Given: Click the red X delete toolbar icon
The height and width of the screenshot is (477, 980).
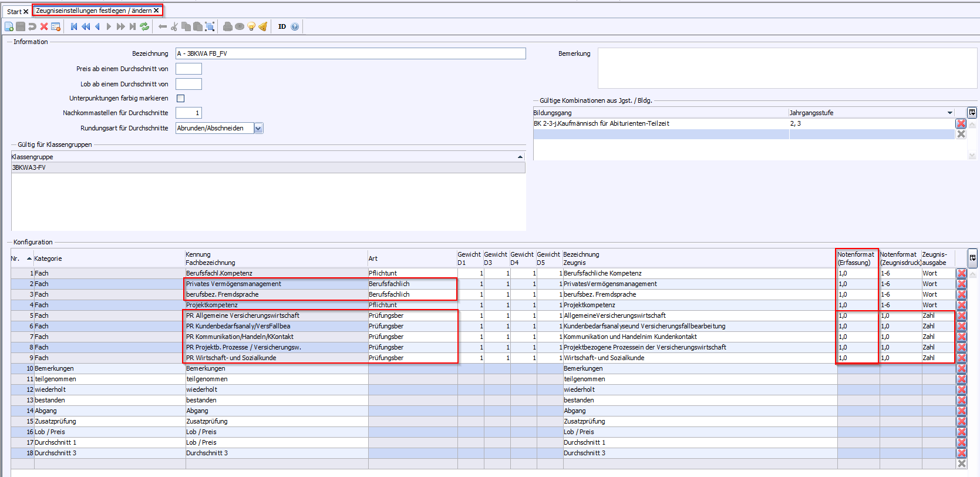Looking at the screenshot, I should click(x=44, y=26).
